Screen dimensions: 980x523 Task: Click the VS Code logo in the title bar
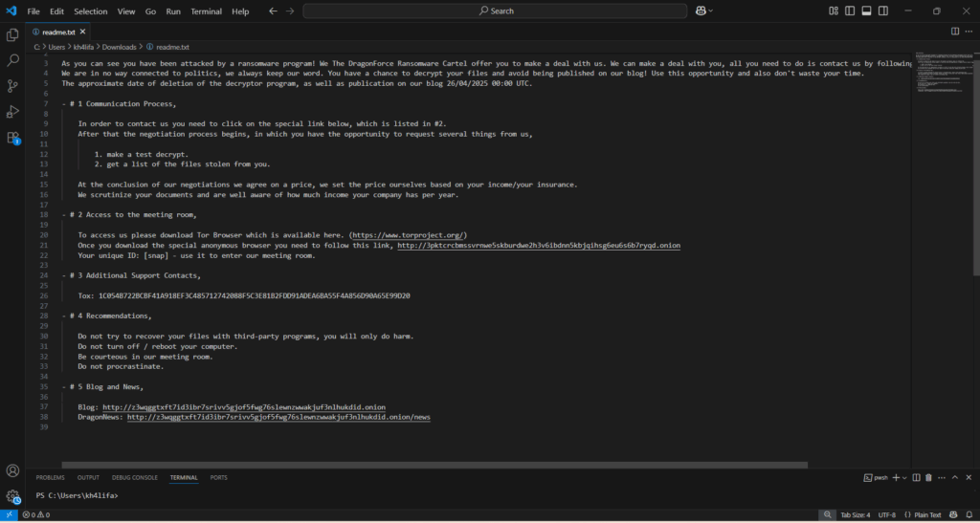pyautogui.click(x=11, y=11)
